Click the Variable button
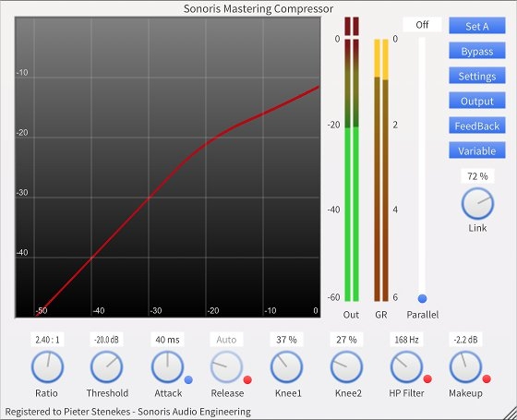The height and width of the screenshot is (420, 517). [477, 150]
